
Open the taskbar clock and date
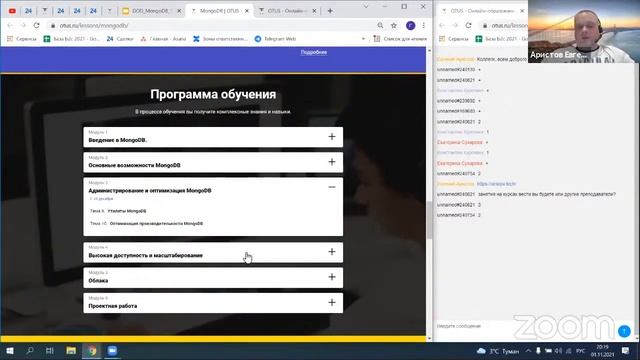coord(602,351)
